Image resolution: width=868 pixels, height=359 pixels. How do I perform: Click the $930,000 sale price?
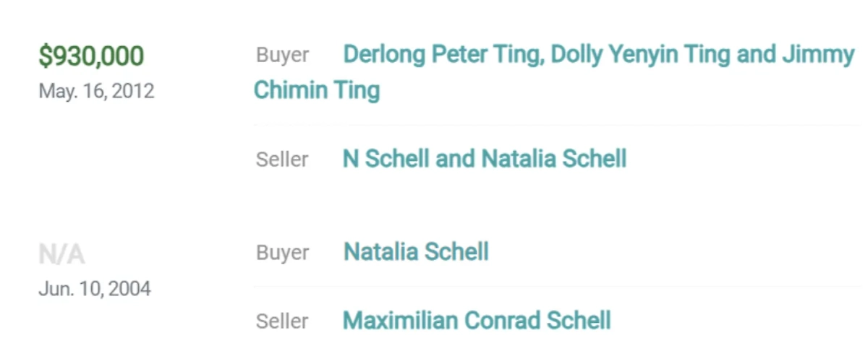[x=91, y=56]
